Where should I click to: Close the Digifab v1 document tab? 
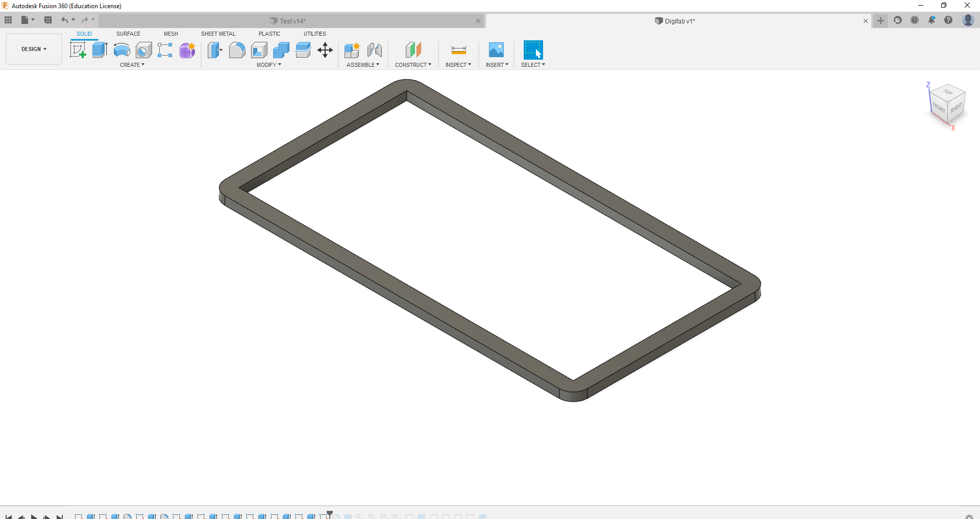(x=866, y=21)
